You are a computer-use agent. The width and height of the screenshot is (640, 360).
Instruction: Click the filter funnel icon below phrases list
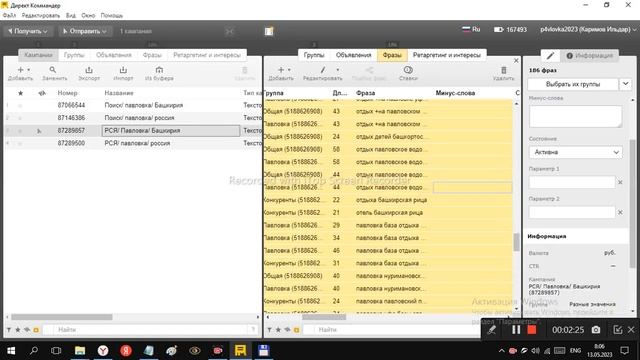(269, 330)
